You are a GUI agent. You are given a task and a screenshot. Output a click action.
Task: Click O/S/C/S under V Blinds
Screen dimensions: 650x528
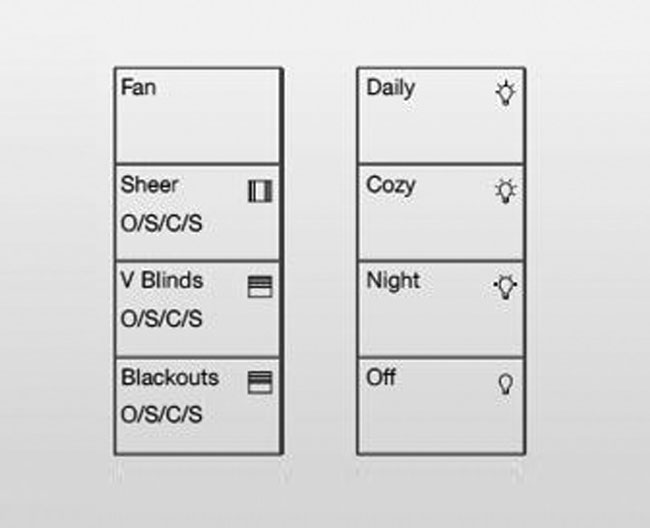click(161, 319)
